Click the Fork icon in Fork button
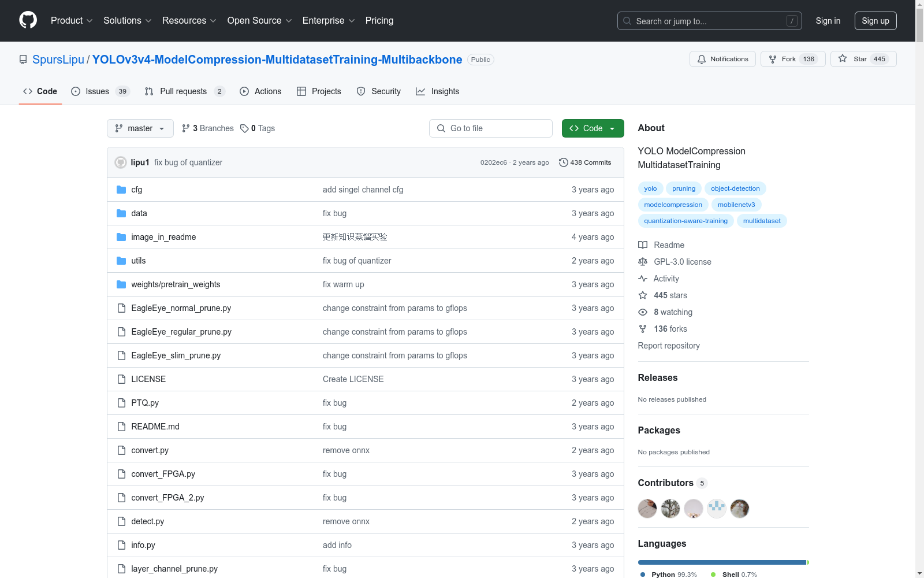This screenshot has height=578, width=924. 773,59
